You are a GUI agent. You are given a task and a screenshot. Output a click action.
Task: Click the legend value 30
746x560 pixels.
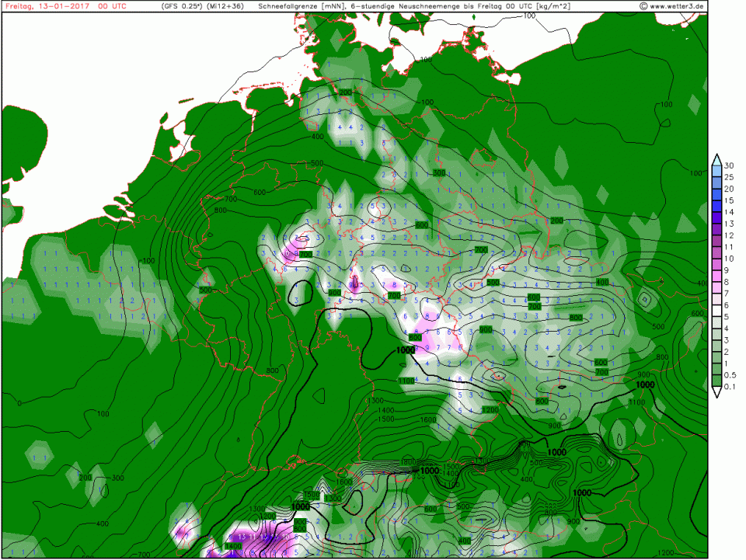(730, 165)
